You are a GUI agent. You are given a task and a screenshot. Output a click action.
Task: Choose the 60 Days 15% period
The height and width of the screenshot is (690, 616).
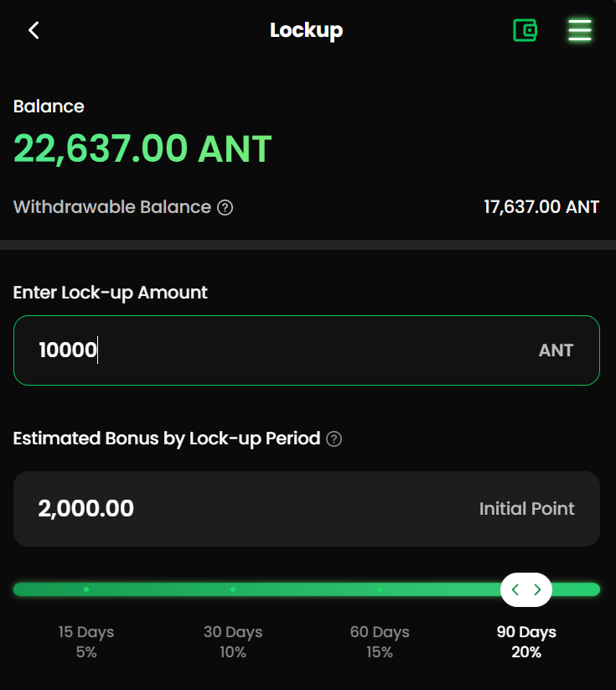click(380, 641)
